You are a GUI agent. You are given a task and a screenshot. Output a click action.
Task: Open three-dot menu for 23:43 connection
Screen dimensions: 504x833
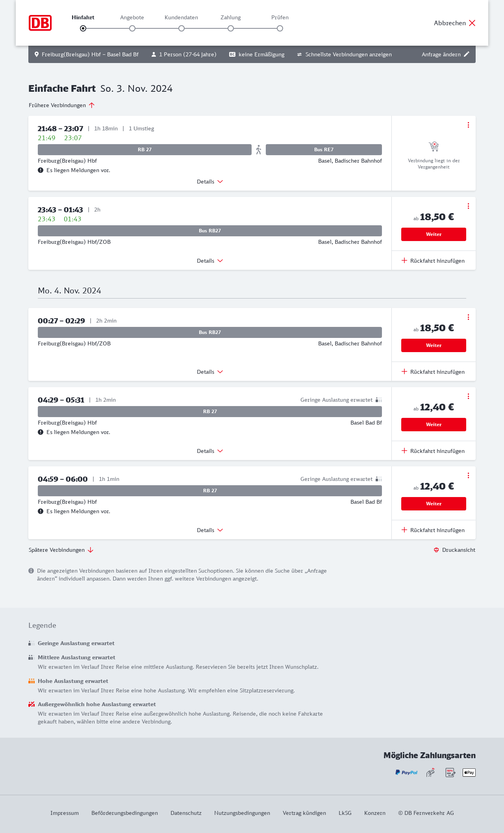coord(468,206)
